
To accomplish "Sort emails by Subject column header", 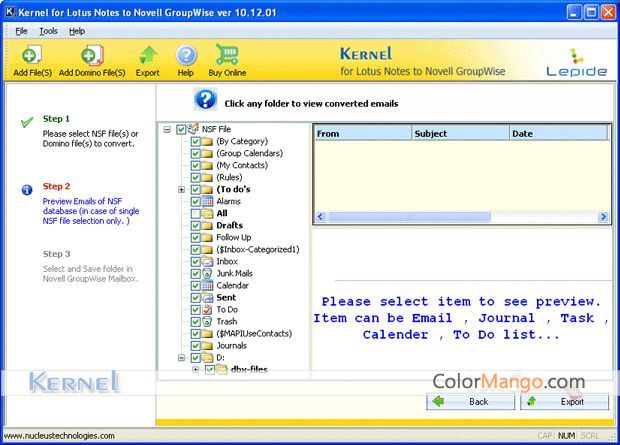I will coord(459,133).
